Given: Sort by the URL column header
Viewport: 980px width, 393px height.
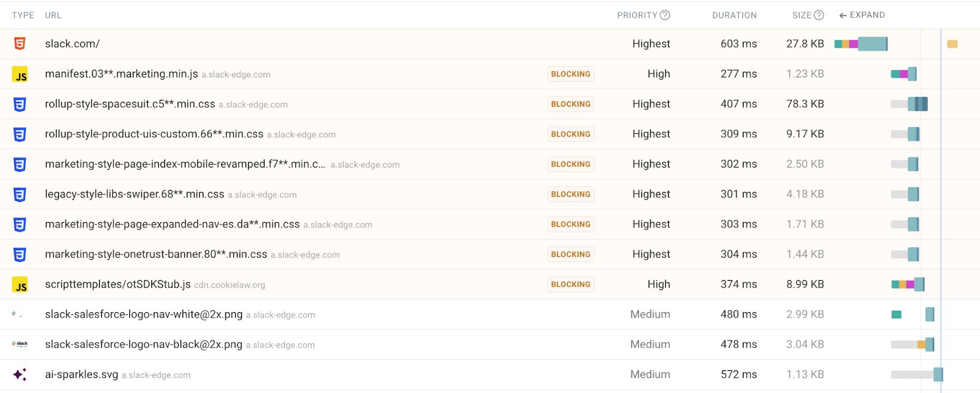Looking at the screenshot, I should point(53,15).
